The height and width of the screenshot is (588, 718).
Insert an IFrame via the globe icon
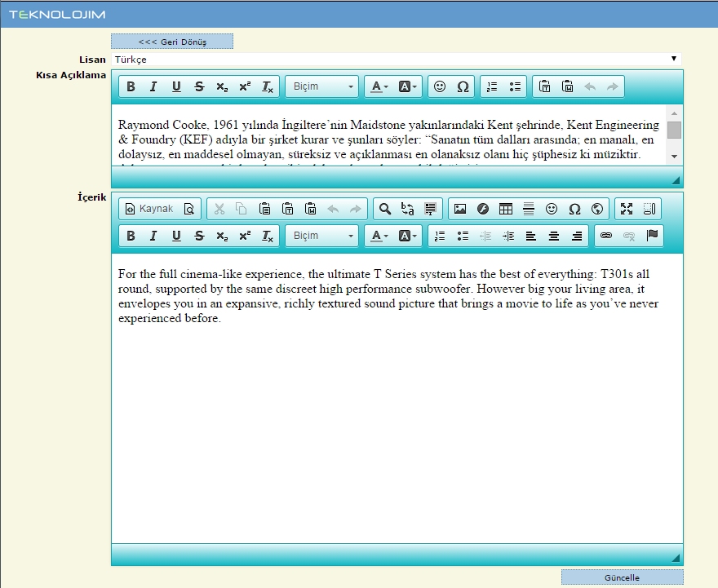(x=597, y=209)
